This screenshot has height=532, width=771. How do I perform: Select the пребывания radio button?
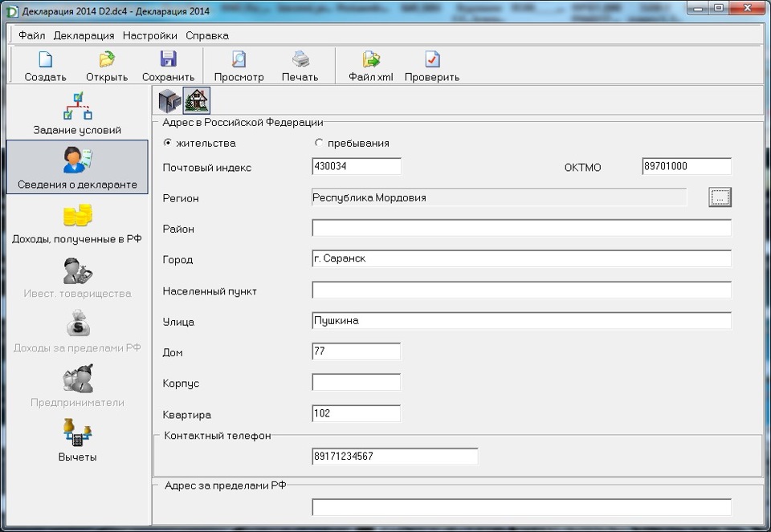tap(319, 143)
